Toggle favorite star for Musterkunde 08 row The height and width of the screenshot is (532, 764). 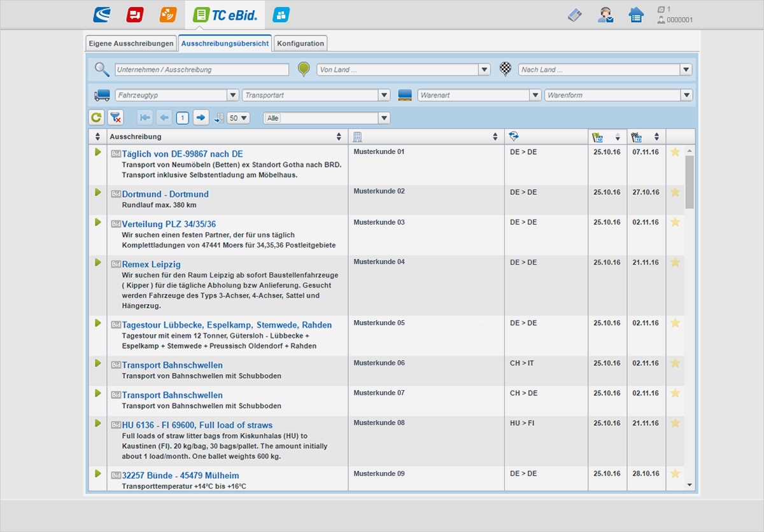pos(676,423)
